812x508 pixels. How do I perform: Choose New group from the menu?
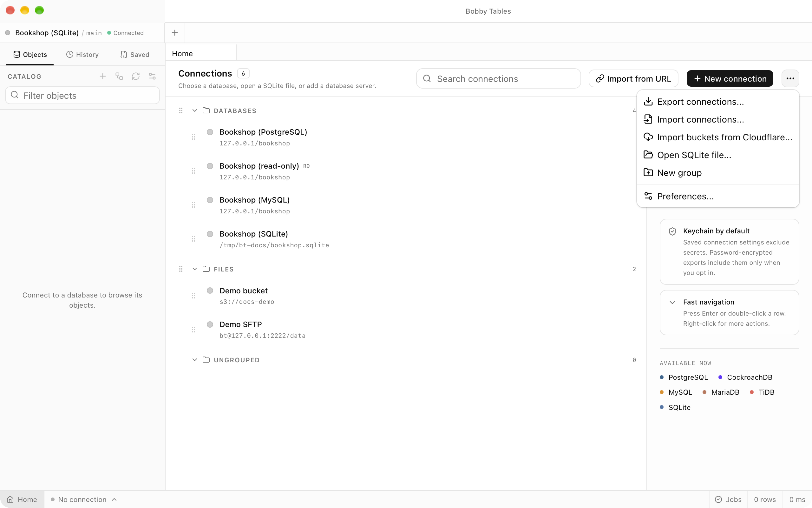point(718,173)
